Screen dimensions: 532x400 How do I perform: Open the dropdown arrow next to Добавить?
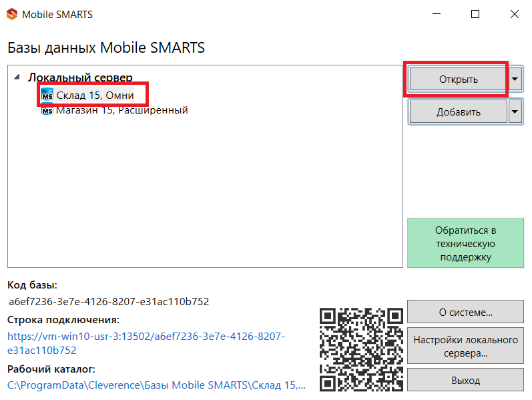(515, 112)
